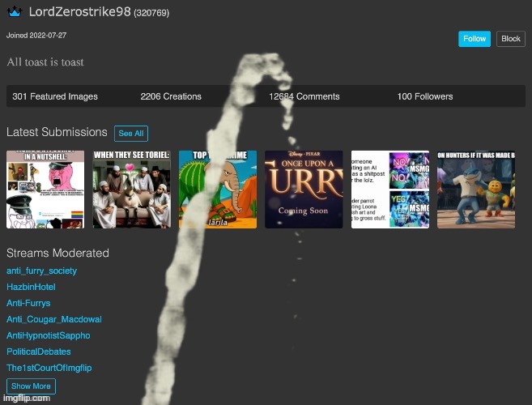532x405 pixels.
Task: Open the 'In a nutshell' meme thumbnail
Action: [x=45, y=189]
